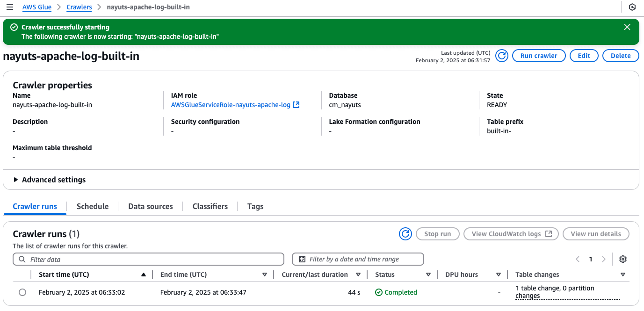644x311 pixels.
Task: Click the 44 s duration value
Action: click(x=355, y=292)
